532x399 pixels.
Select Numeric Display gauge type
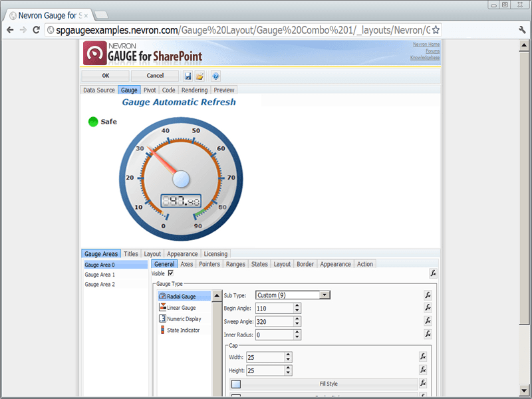click(184, 319)
